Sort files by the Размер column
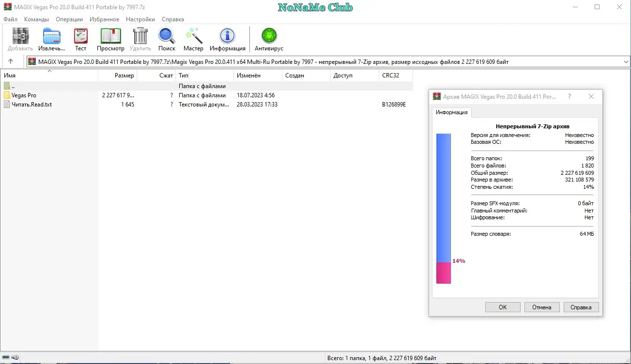Image resolution: width=631 pixels, height=364 pixels. click(x=118, y=76)
